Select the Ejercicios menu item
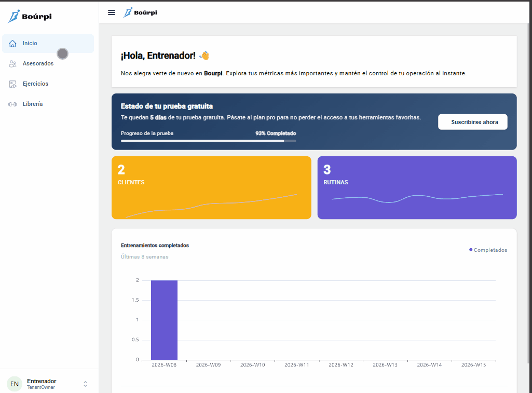The image size is (532, 393). pyautogui.click(x=35, y=84)
